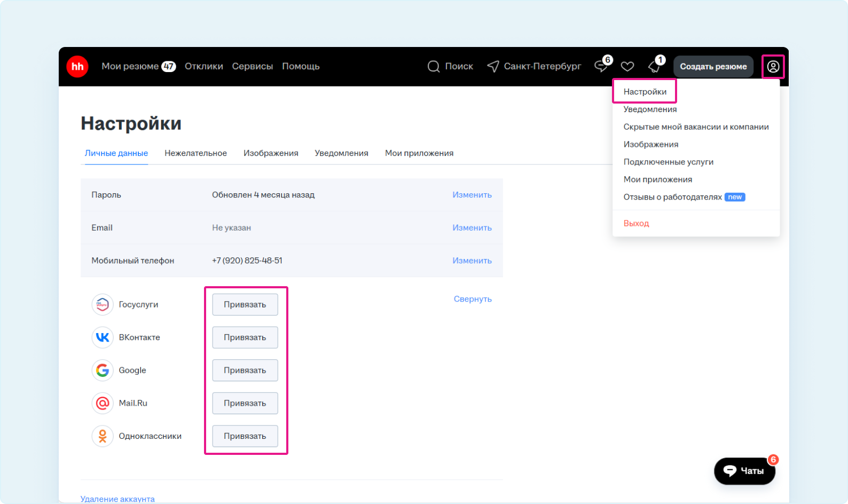The width and height of the screenshot is (848, 504).
Task: Click Привязать for Google
Action: pyautogui.click(x=245, y=370)
